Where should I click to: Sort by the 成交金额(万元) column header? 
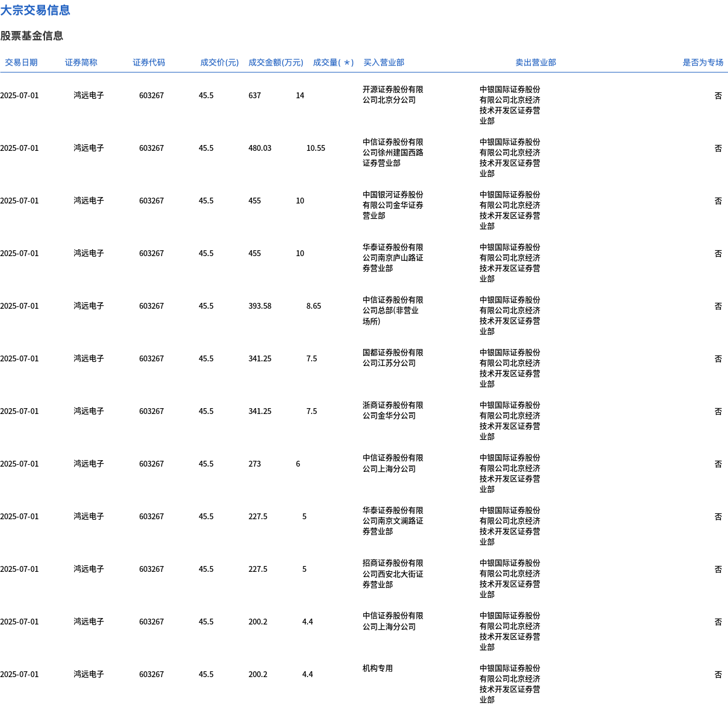coord(275,63)
